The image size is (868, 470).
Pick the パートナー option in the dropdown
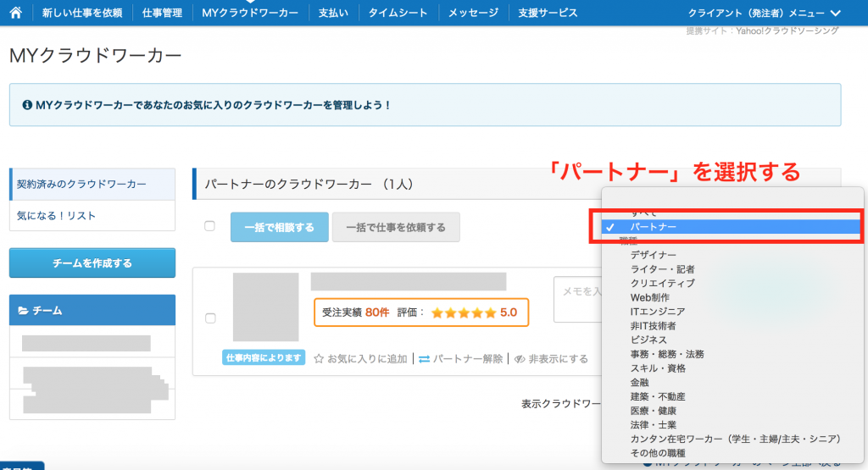(653, 227)
